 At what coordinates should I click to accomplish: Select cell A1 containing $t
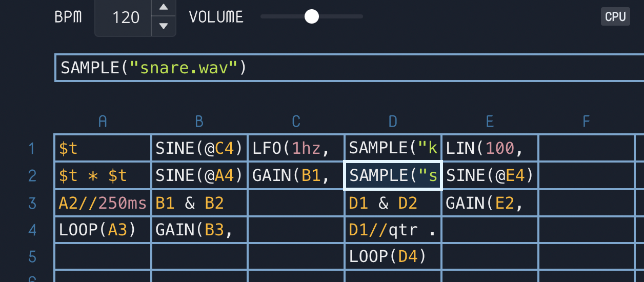(103, 149)
